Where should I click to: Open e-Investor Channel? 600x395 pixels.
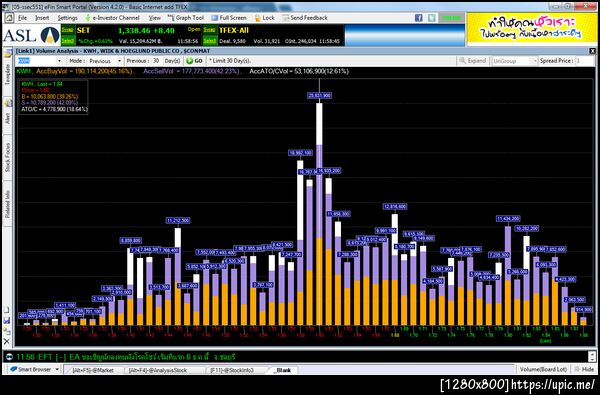coord(112,18)
